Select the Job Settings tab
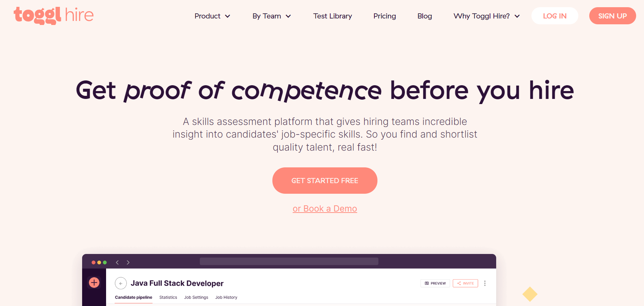644x306 pixels. click(196, 297)
